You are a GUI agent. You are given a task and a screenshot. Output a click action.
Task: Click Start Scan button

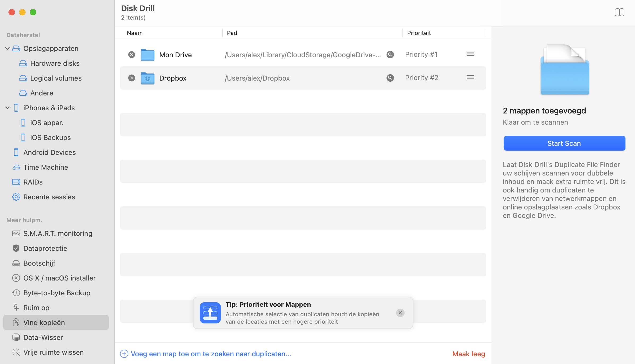coord(564,143)
